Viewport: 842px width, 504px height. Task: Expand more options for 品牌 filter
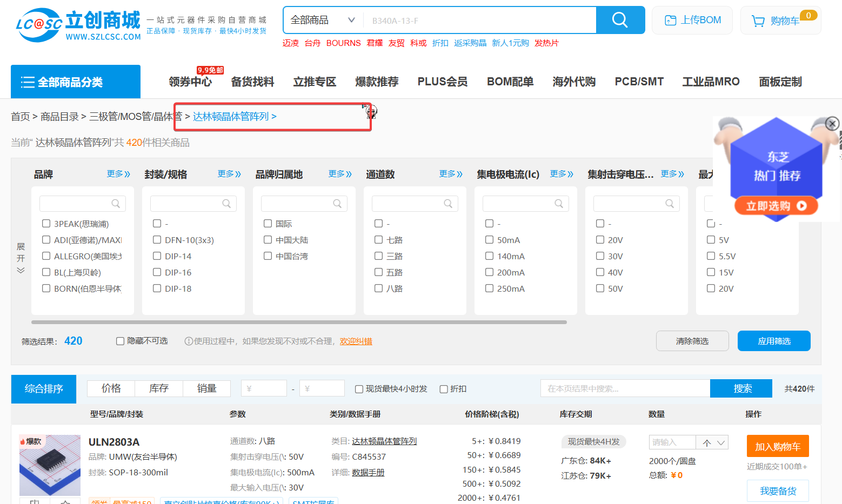point(119,174)
